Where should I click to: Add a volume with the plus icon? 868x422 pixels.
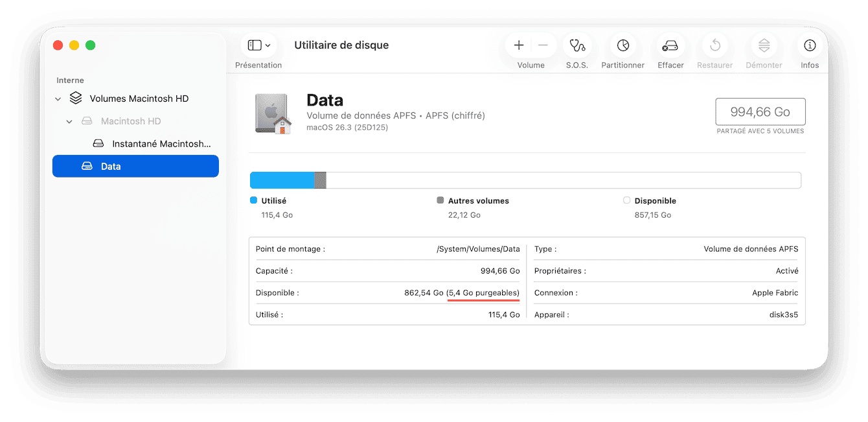tap(518, 45)
